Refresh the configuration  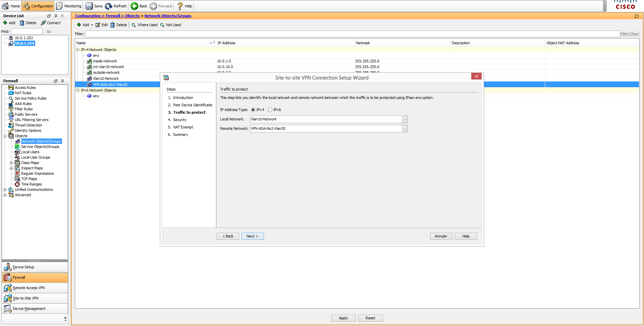116,6
